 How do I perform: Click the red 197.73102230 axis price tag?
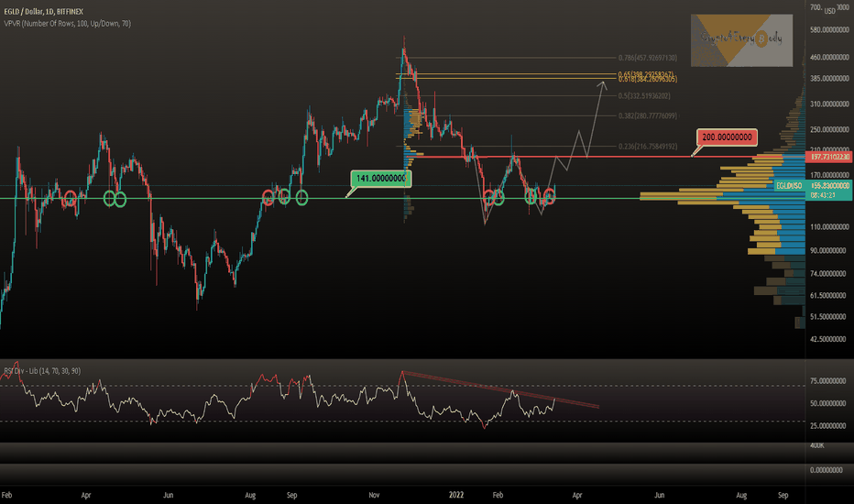(829, 157)
